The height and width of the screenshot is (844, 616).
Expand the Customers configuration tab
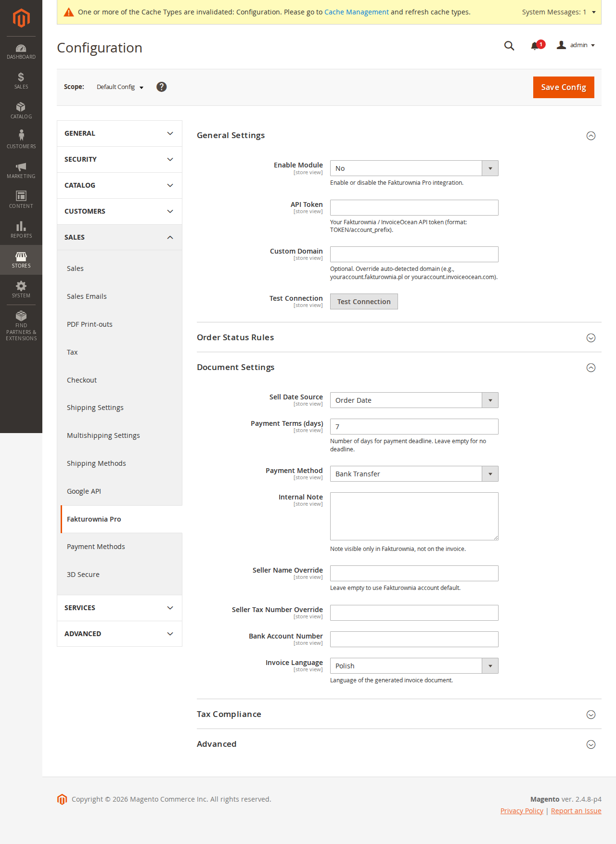point(119,211)
